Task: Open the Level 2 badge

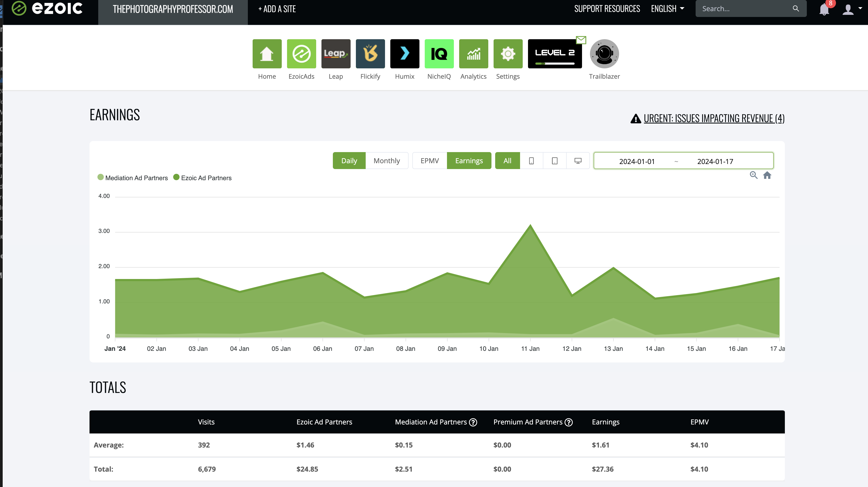Action: click(555, 54)
